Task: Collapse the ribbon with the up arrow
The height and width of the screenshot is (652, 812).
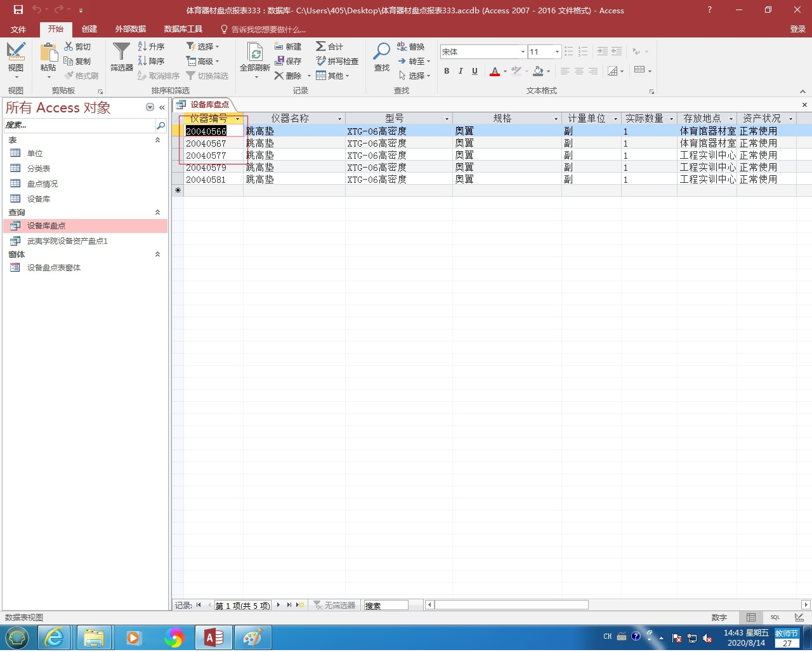Action: (x=803, y=91)
